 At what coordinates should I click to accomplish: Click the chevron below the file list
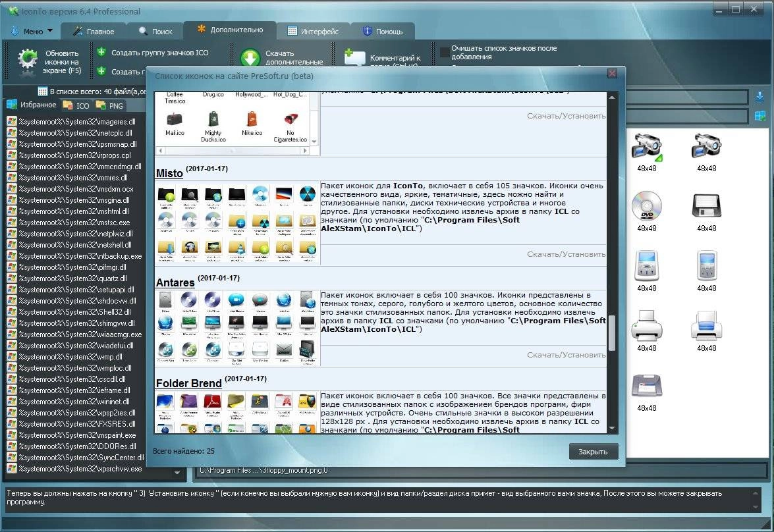pos(177,473)
